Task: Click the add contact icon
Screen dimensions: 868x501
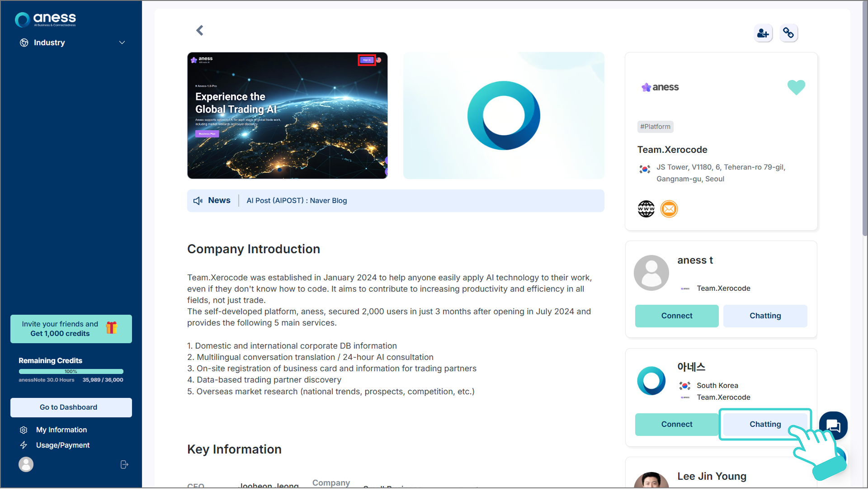Action: pyautogui.click(x=763, y=33)
